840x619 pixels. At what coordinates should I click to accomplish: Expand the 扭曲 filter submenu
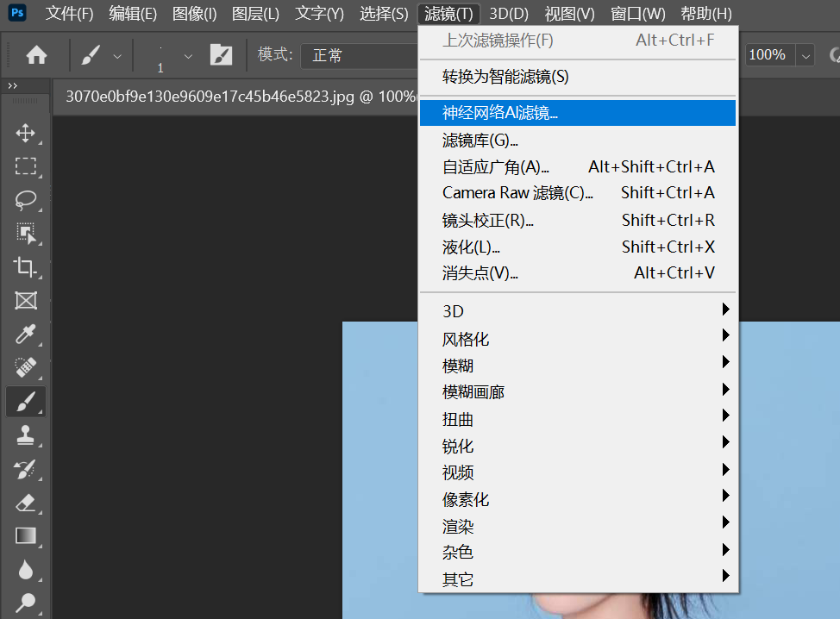coord(578,419)
